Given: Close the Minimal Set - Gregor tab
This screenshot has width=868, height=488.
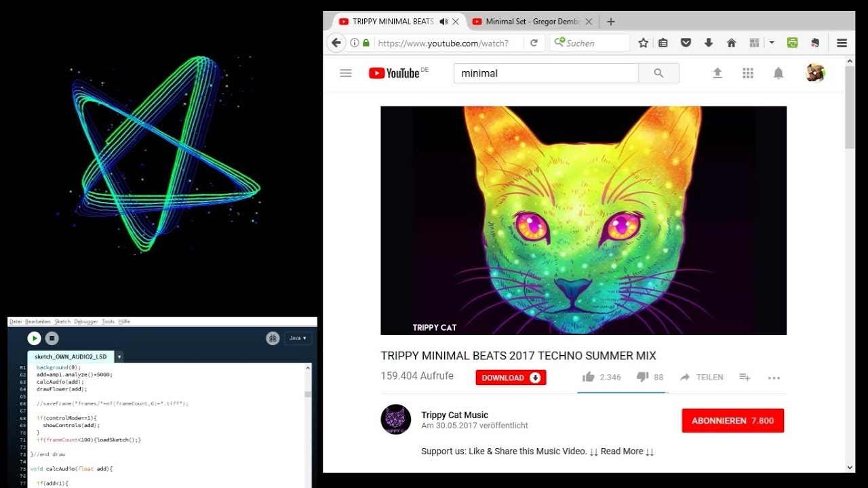Looking at the screenshot, I should [589, 22].
